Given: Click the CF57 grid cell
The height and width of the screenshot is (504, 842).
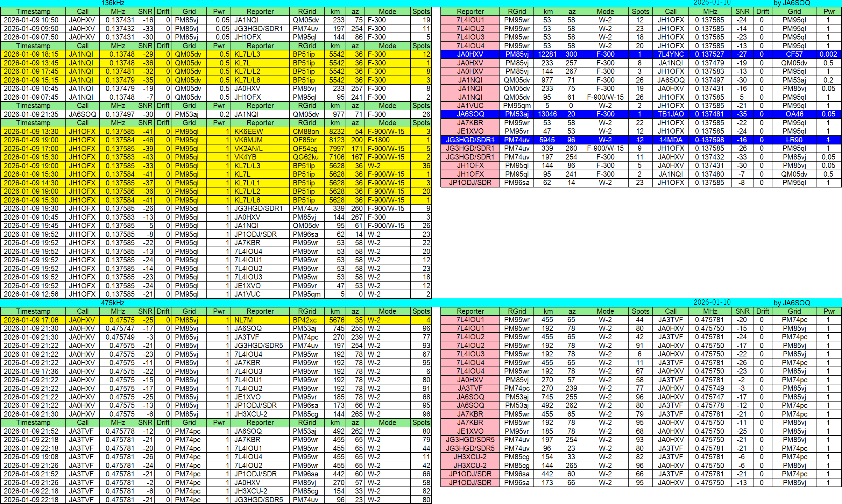Looking at the screenshot, I should 794,54.
